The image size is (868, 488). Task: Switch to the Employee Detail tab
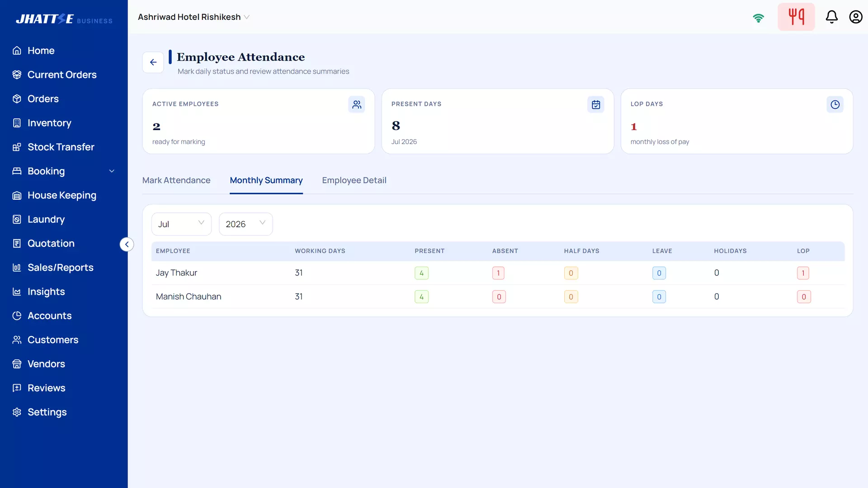point(354,180)
